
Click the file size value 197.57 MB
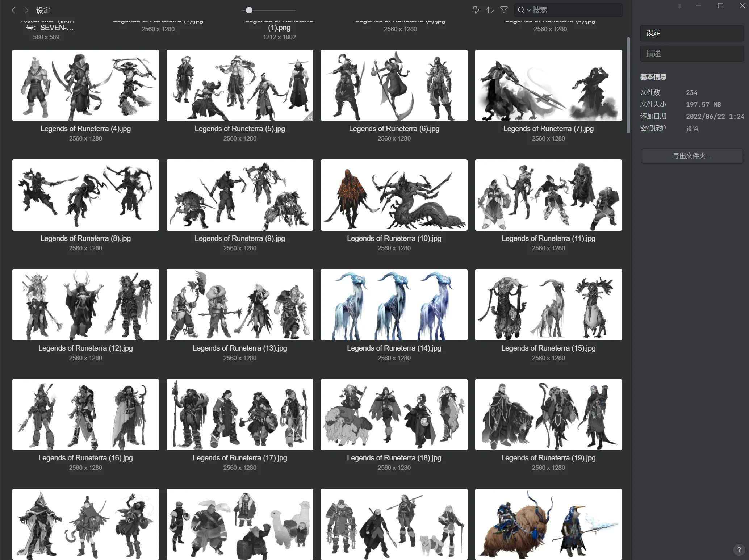tap(703, 105)
